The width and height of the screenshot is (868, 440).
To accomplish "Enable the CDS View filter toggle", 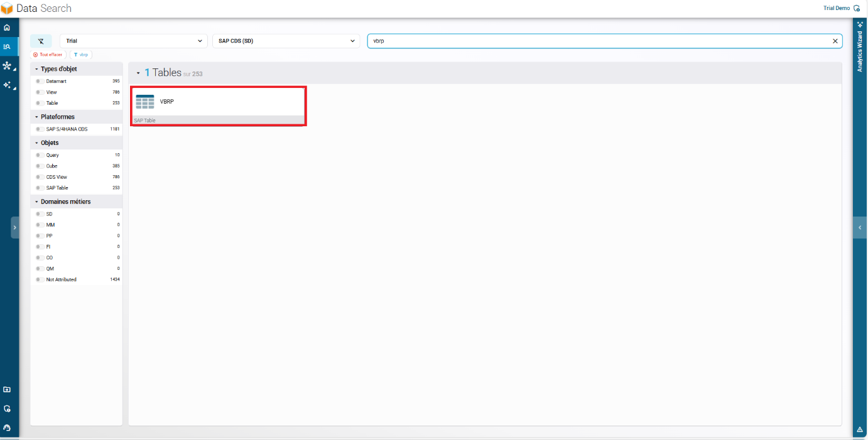I will [39, 177].
